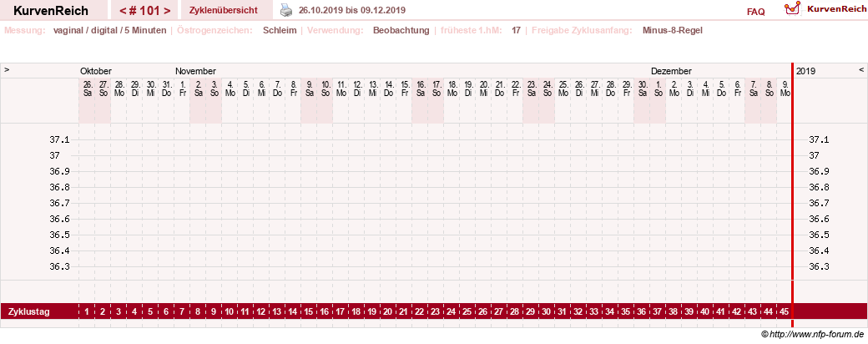Screen dimensions: 868x344
Task: Click the KurvenReich crown logo icon
Action: coord(793,9)
